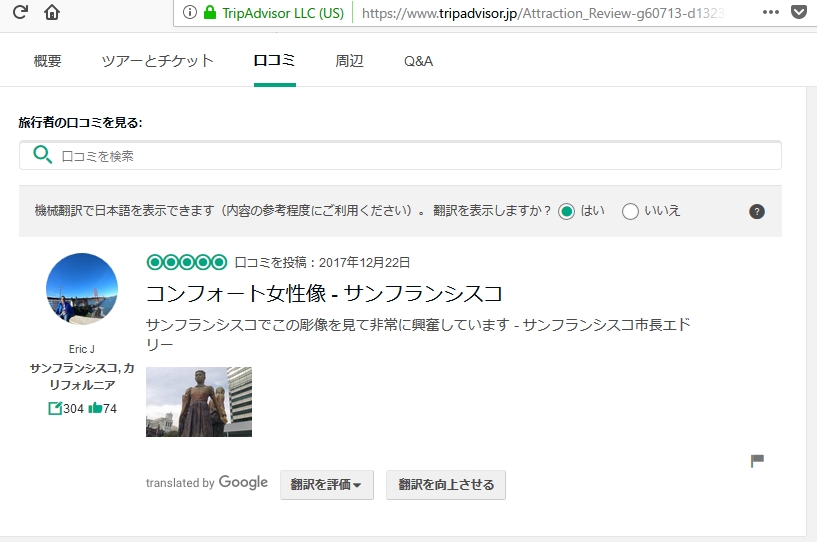Expand the 翻訳を評価 dropdown
The image size is (817, 542).
coord(326,485)
